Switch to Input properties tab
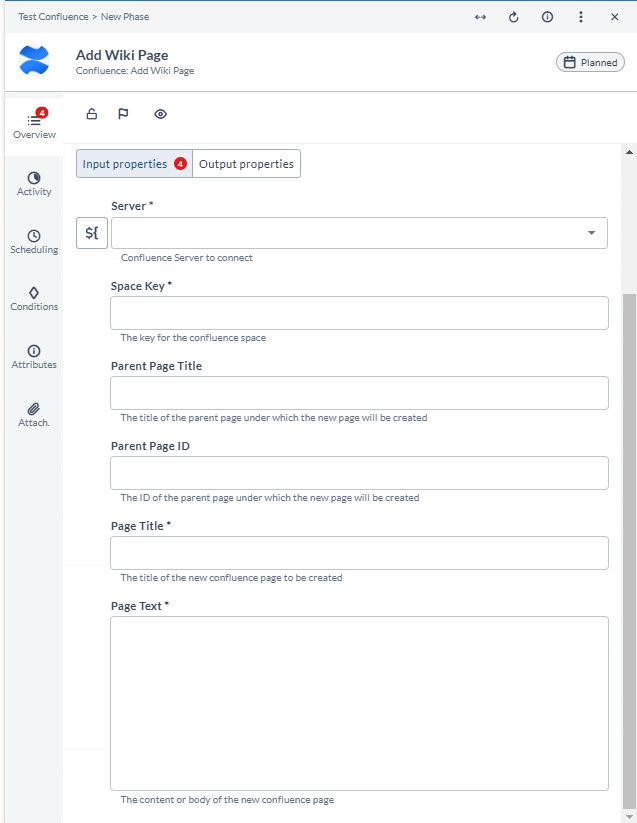The height and width of the screenshot is (823, 637). (134, 164)
